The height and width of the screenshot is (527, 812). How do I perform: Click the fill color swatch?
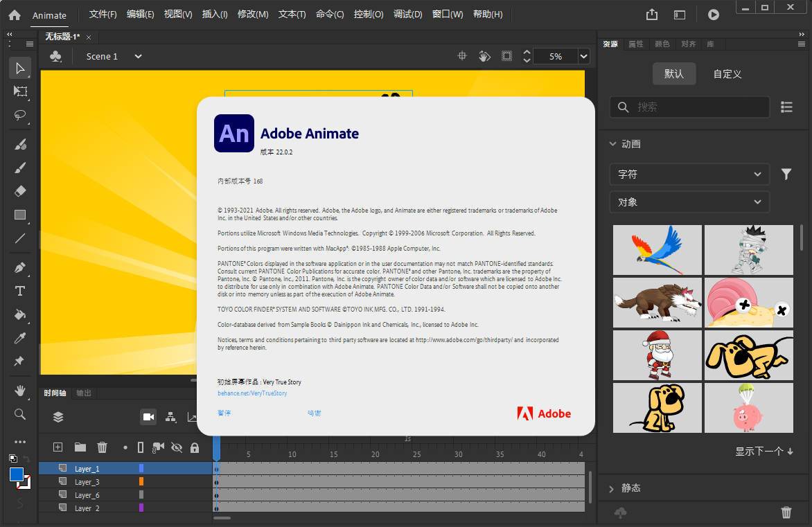click(17, 474)
